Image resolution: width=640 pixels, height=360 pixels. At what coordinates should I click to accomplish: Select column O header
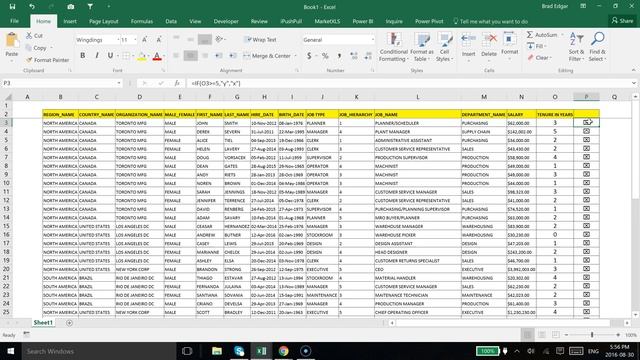coord(555,97)
